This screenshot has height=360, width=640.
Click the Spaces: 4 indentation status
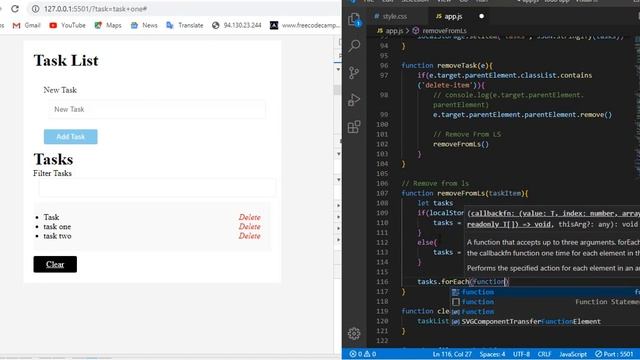[x=492, y=354]
